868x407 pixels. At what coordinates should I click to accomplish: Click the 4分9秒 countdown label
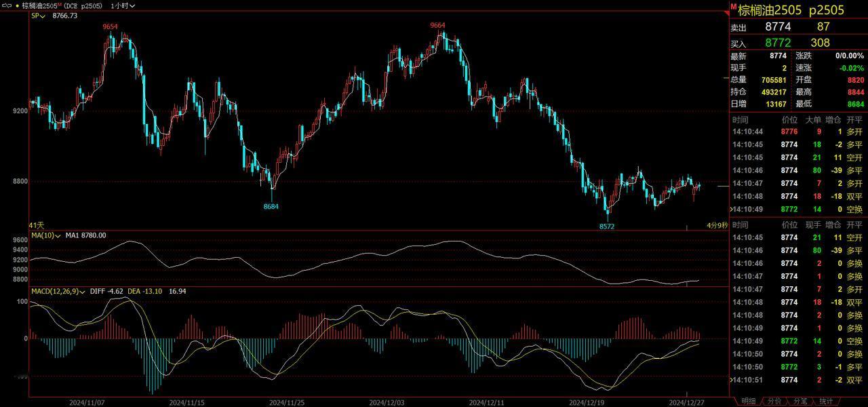pyautogui.click(x=717, y=225)
